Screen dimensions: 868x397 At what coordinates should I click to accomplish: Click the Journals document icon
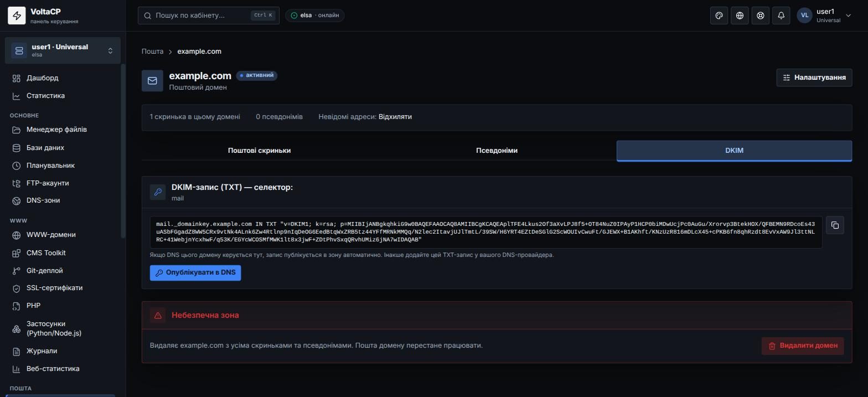pos(17,351)
